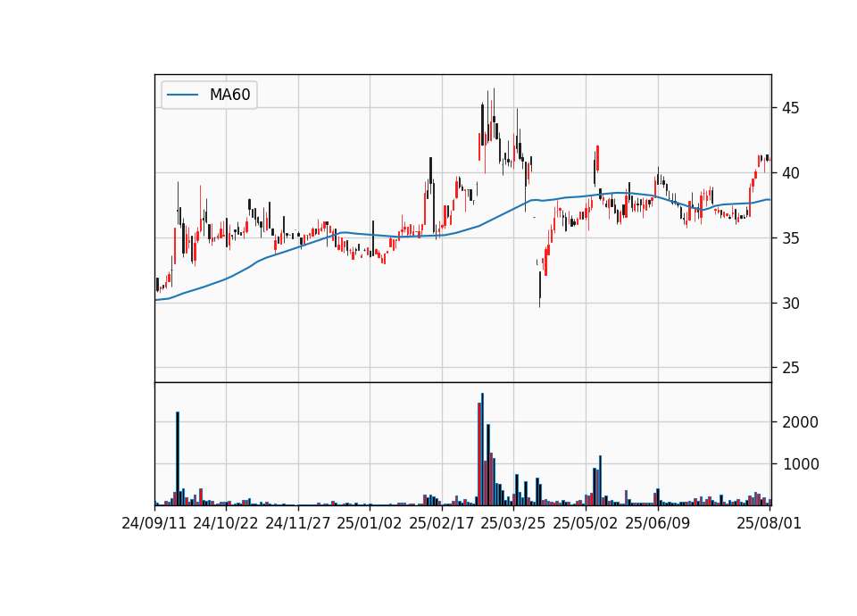Click the tallest volume bar in the volume panel
This screenshot has height=616, width=857.
(482, 449)
